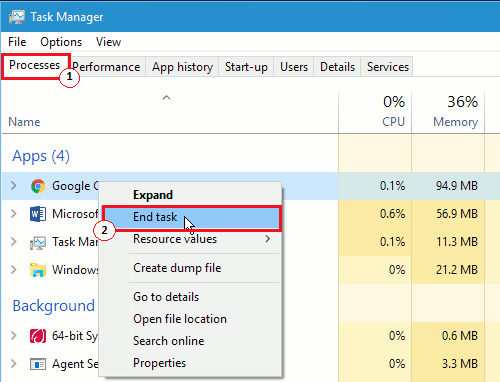Screen dimensions: 500x382
Task: Expand the 64-bit Sy process row
Action: (x=14, y=336)
